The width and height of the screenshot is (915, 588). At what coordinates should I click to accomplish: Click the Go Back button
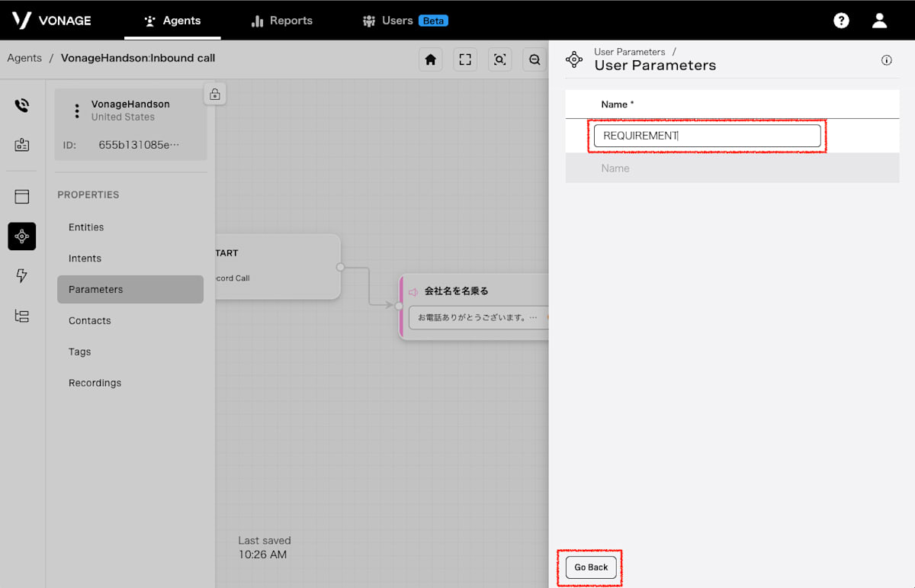(x=591, y=567)
